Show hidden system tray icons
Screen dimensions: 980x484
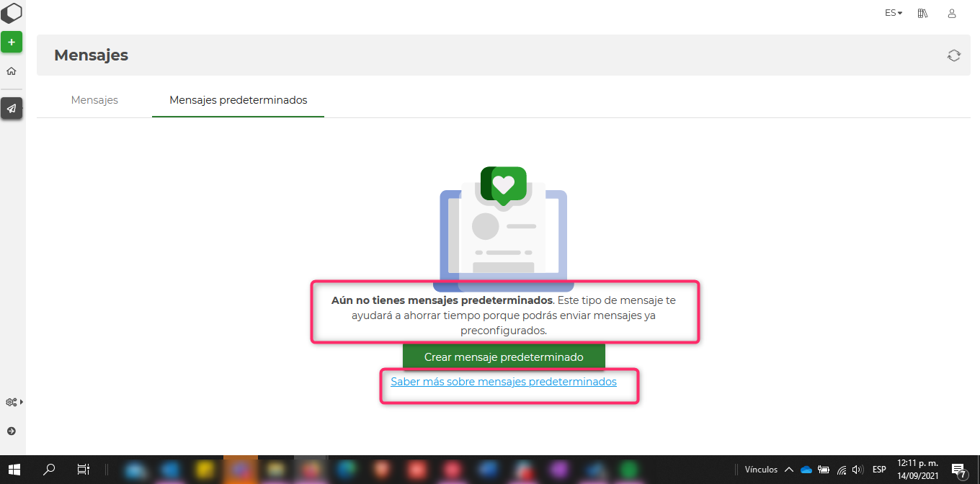pos(789,470)
